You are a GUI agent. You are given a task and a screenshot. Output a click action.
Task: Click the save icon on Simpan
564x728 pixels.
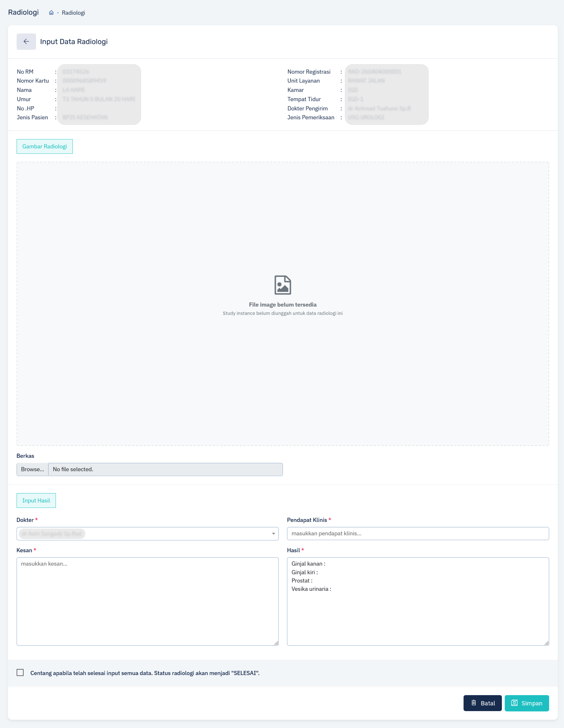click(x=514, y=703)
